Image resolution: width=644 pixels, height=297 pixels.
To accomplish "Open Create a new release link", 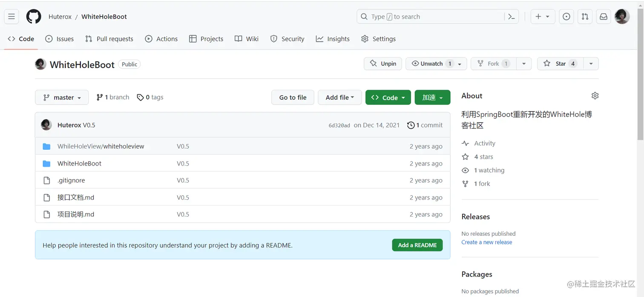I will click(487, 242).
